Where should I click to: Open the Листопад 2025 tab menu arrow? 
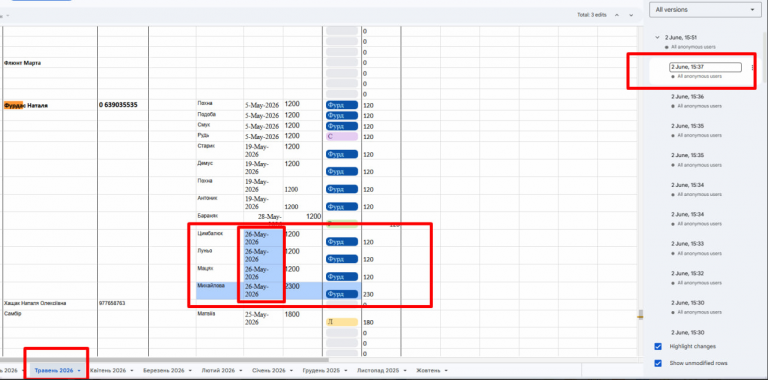(x=405, y=371)
